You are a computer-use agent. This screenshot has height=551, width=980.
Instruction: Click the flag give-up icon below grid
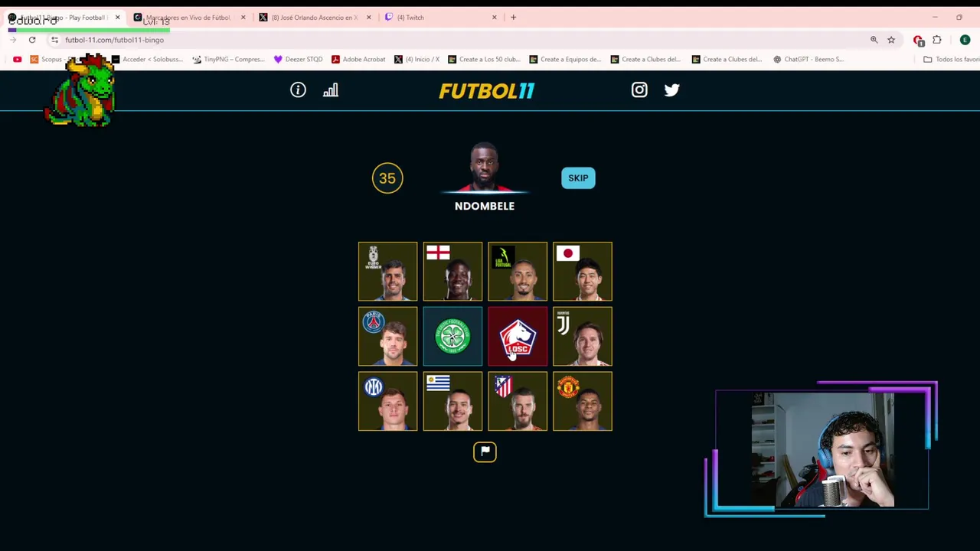(485, 452)
